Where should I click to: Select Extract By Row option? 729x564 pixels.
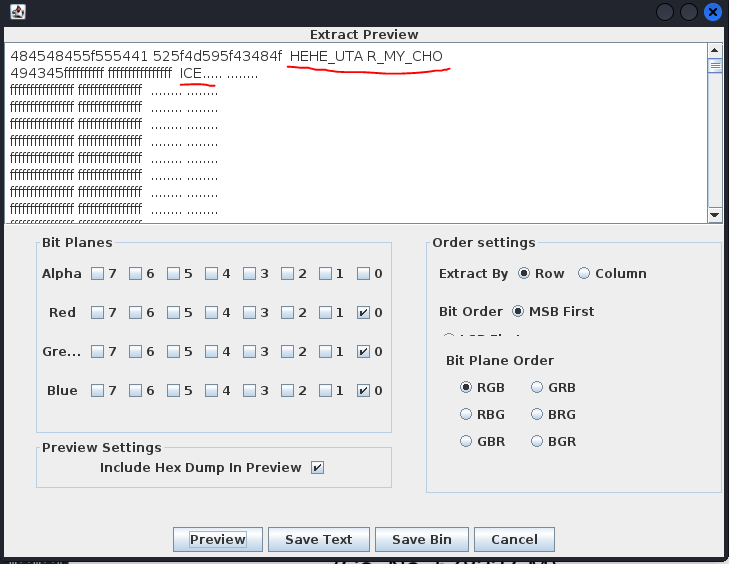[524, 274]
